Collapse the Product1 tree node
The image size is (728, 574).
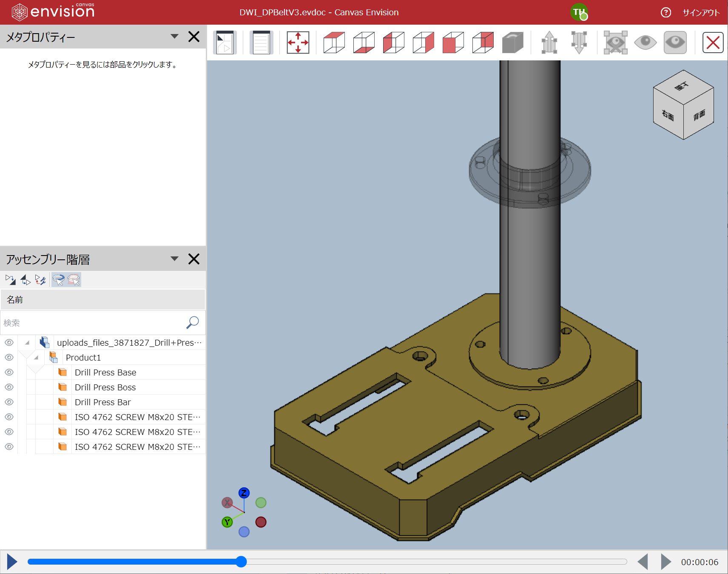pos(37,358)
